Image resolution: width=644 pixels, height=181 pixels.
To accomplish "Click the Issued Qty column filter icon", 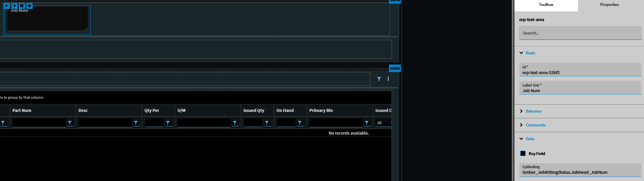I will (x=267, y=123).
